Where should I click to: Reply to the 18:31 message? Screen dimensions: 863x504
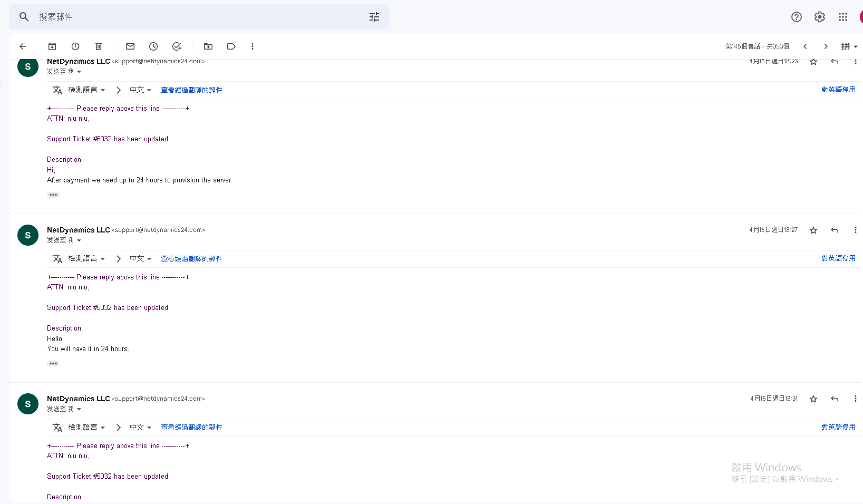(x=835, y=399)
